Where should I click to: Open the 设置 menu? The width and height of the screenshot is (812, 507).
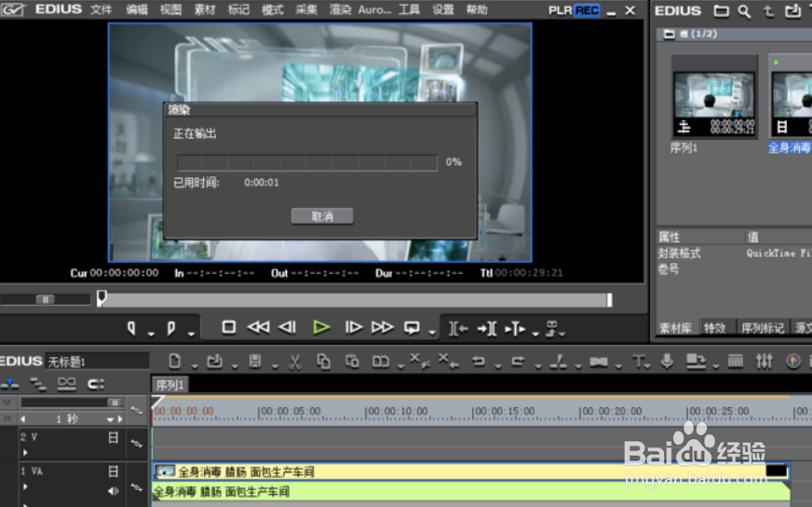[442, 9]
